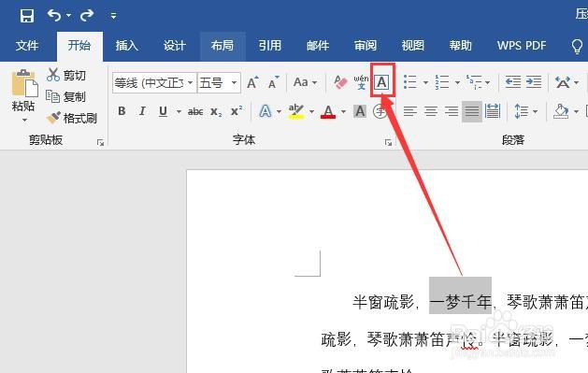Switch to the 引用 tab
Image resolution: width=588 pixels, height=373 pixels.
point(270,46)
